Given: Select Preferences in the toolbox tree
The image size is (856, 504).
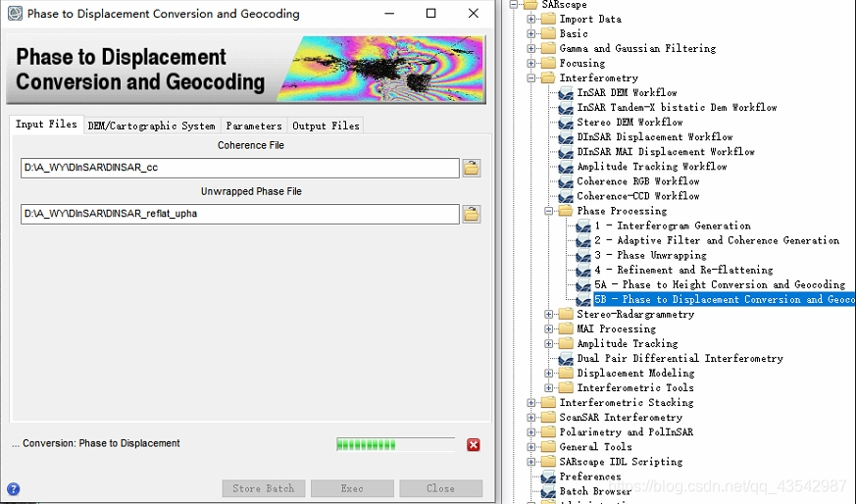Looking at the screenshot, I should [x=589, y=477].
